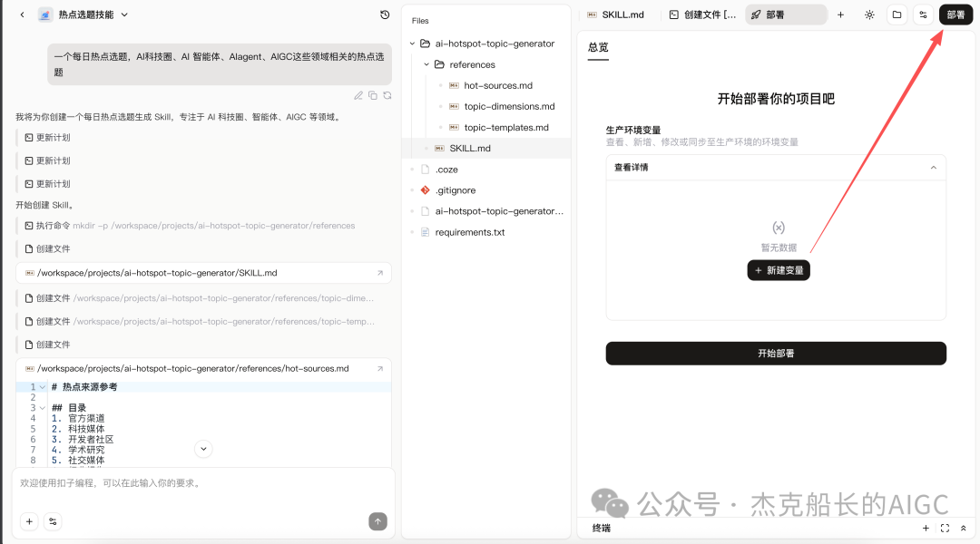Click the Files panel header
Image resolution: width=980 pixels, height=544 pixels.
coord(420,21)
